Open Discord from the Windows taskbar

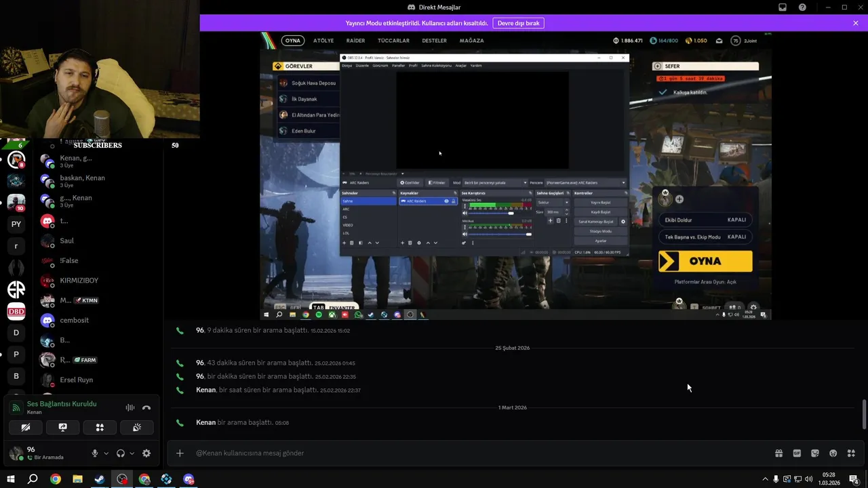(x=189, y=479)
